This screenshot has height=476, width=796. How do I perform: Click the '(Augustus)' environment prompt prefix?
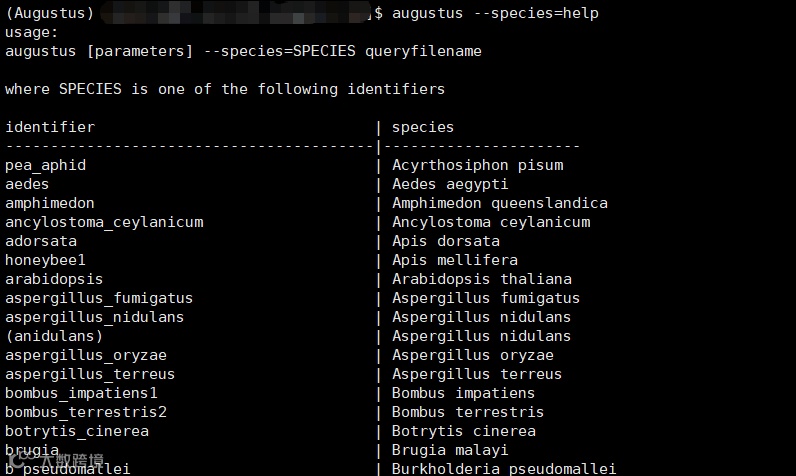pyautogui.click(x=50, y=13)
